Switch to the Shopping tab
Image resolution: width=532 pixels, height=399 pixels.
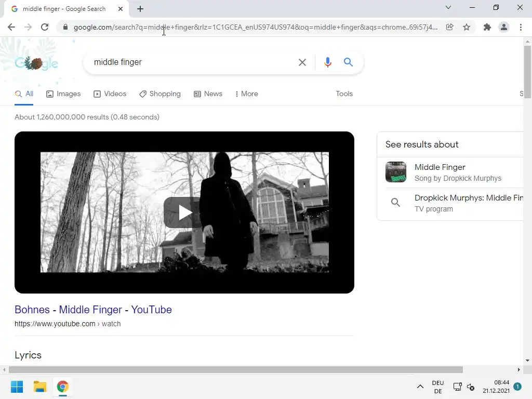160,94
